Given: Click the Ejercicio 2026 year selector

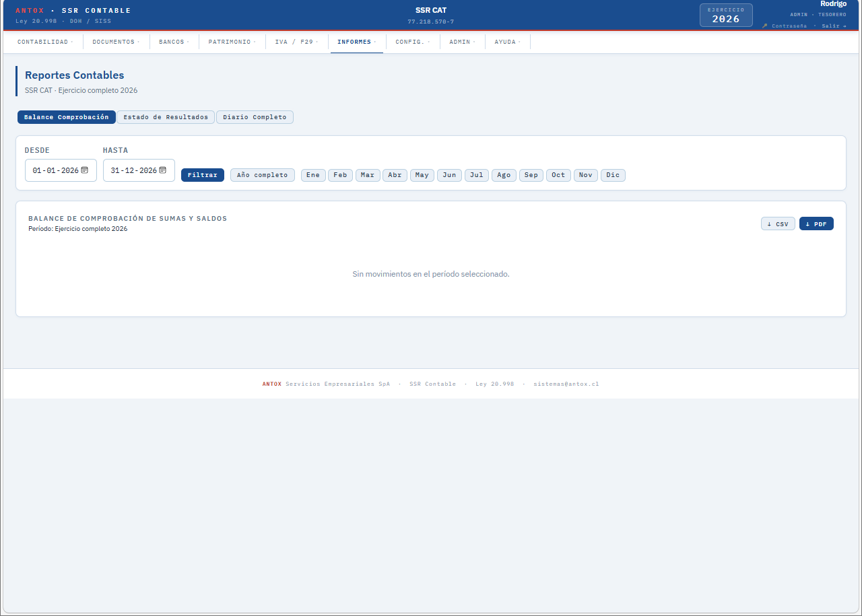Looking at the screenshot, I should pos(726,15).
